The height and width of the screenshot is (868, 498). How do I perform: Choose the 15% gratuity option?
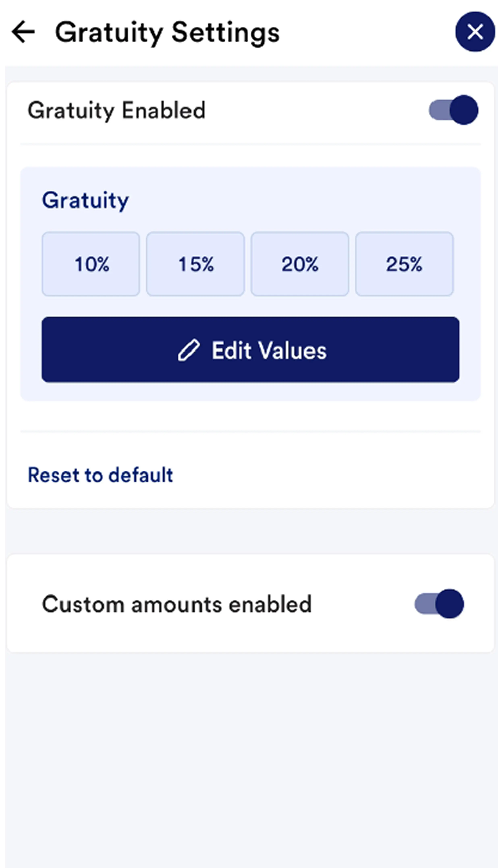pos(195,264)
